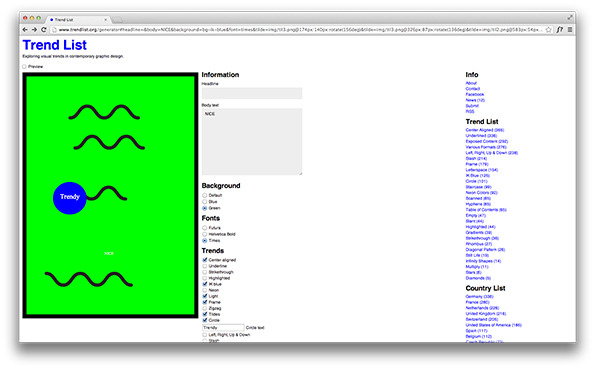Open the Germany country link
595x369 pixels.
coord(480,297)
